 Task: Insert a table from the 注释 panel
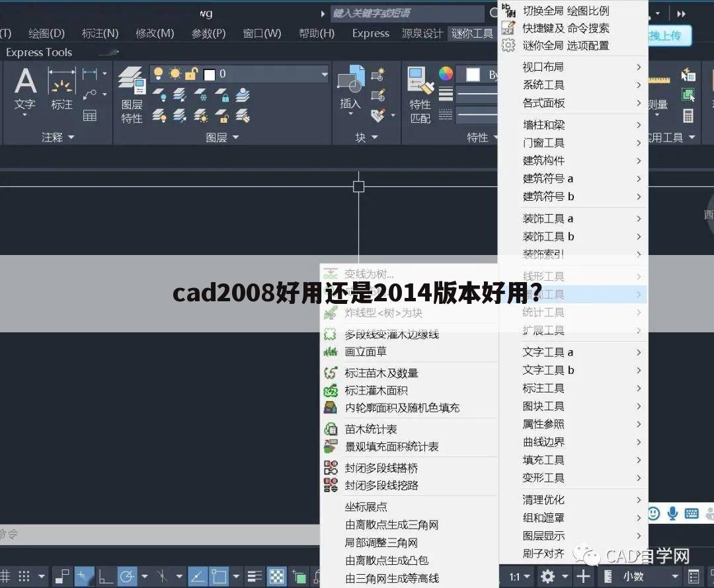[x=90, y=116]
